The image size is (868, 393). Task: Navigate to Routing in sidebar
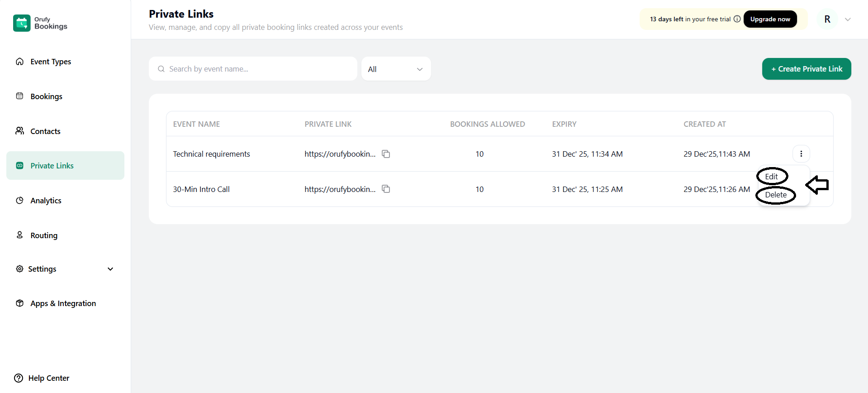(44, 235)
